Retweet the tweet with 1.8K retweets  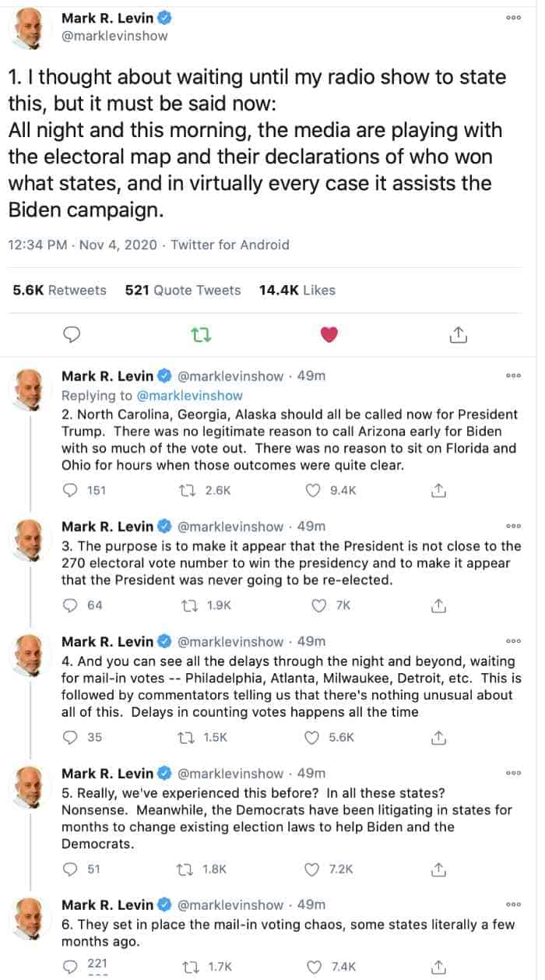click(187, 869)
